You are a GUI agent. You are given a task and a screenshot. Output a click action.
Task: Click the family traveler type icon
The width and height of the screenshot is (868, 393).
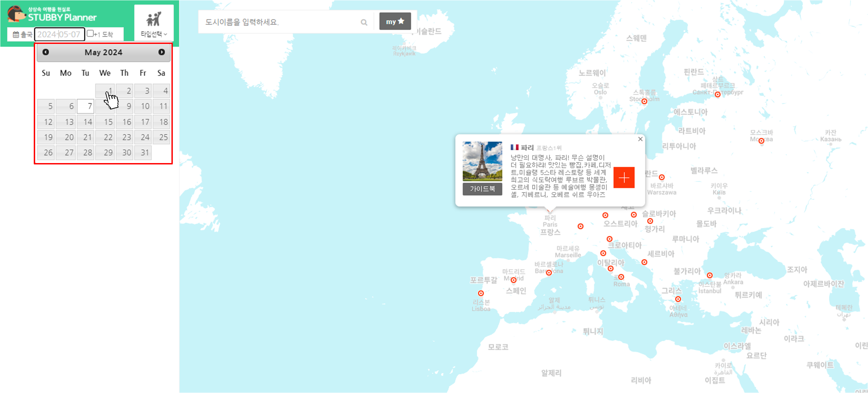154,19
